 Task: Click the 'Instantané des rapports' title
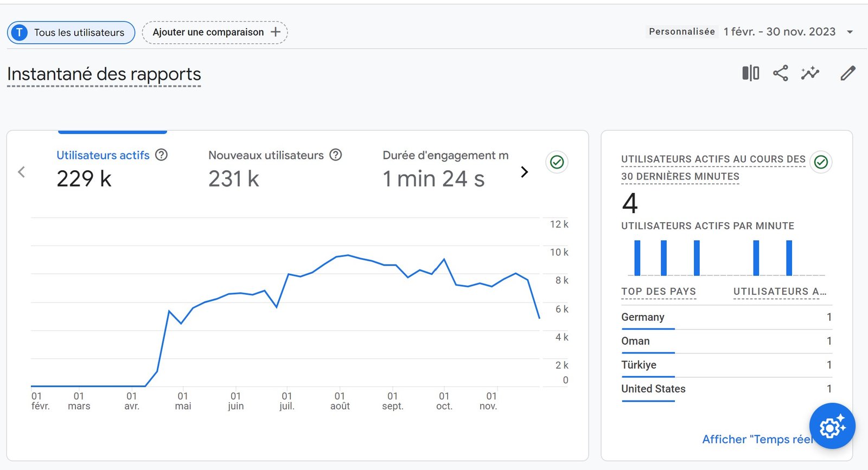(104, 74)
